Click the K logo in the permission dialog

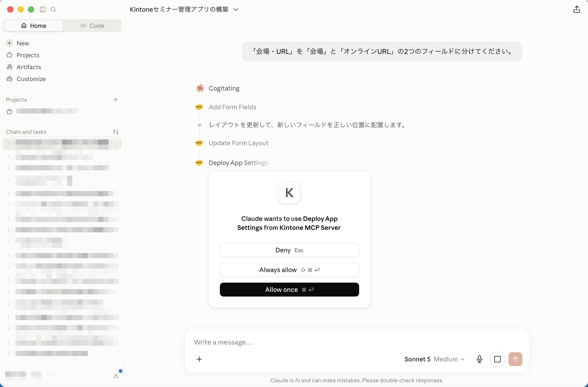point(289,193)
